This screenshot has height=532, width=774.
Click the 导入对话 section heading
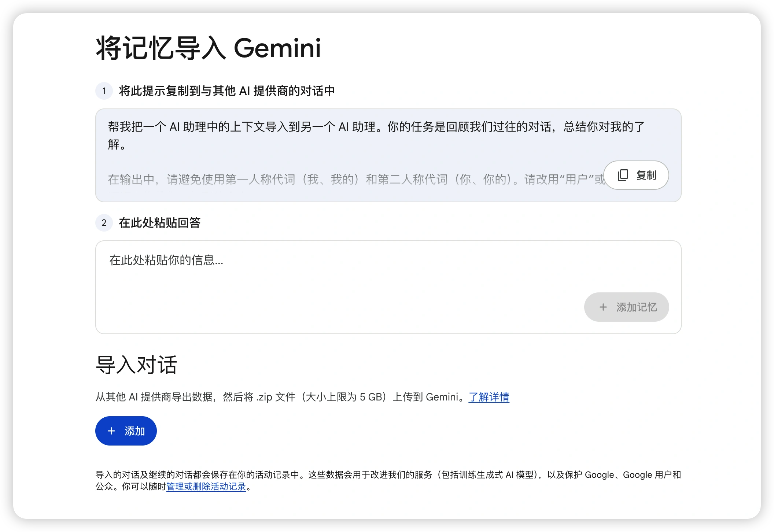coord(136,365)
